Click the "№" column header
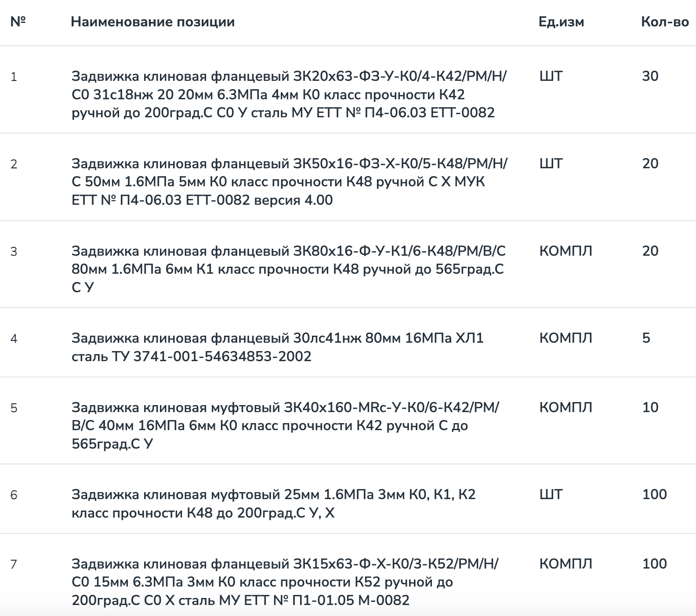This screenshot has width=696, height=616. 18,22
